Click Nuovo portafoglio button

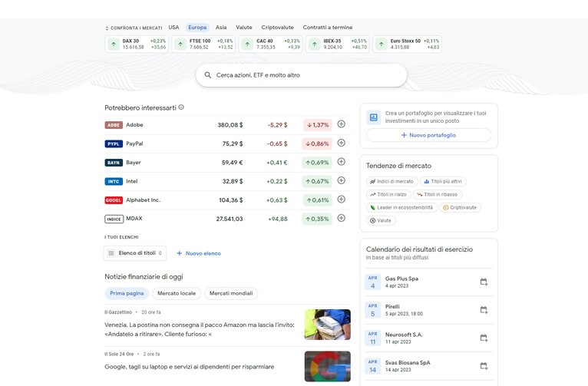coord(428,135)
